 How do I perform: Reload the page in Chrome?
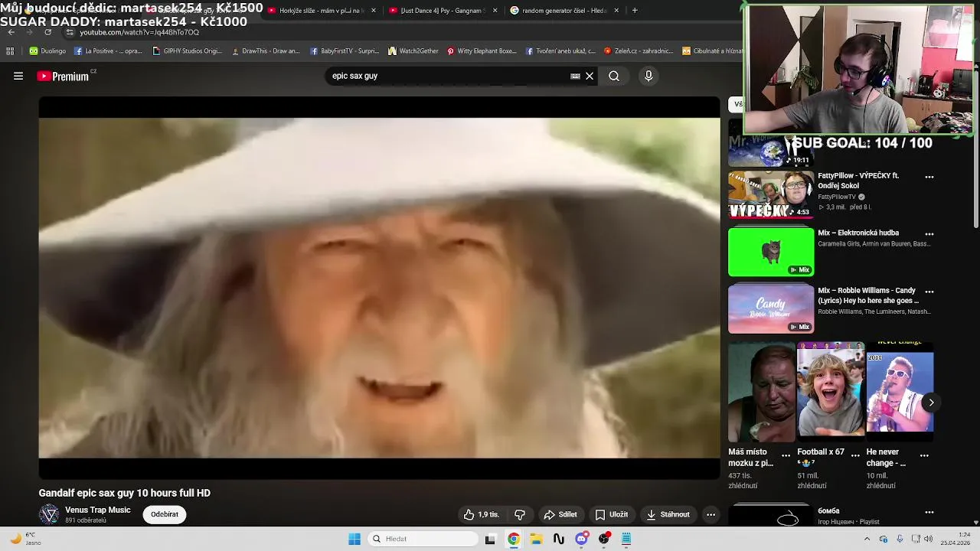(x=48, y=32)
